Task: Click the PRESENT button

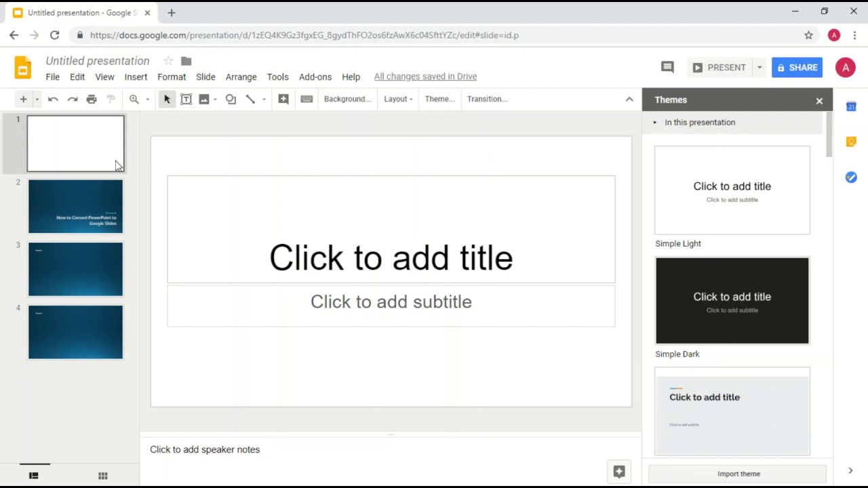Action: [x=719, y=67]
